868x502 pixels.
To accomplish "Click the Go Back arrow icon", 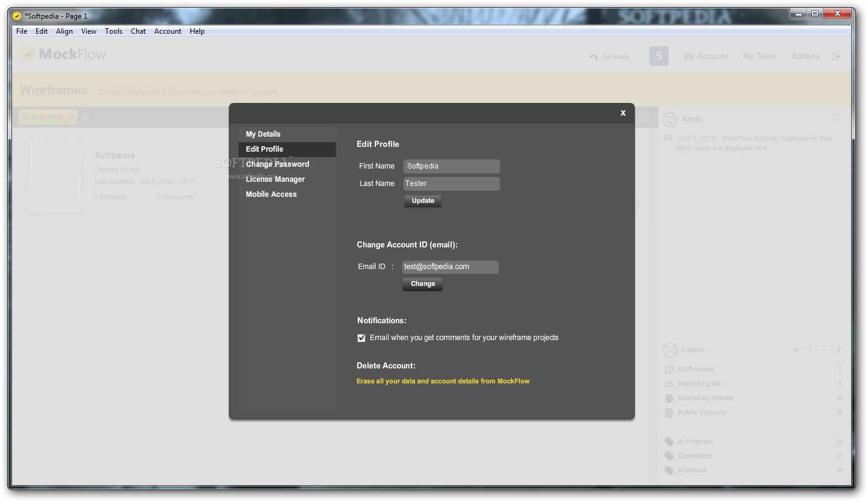I will point(594,57).
